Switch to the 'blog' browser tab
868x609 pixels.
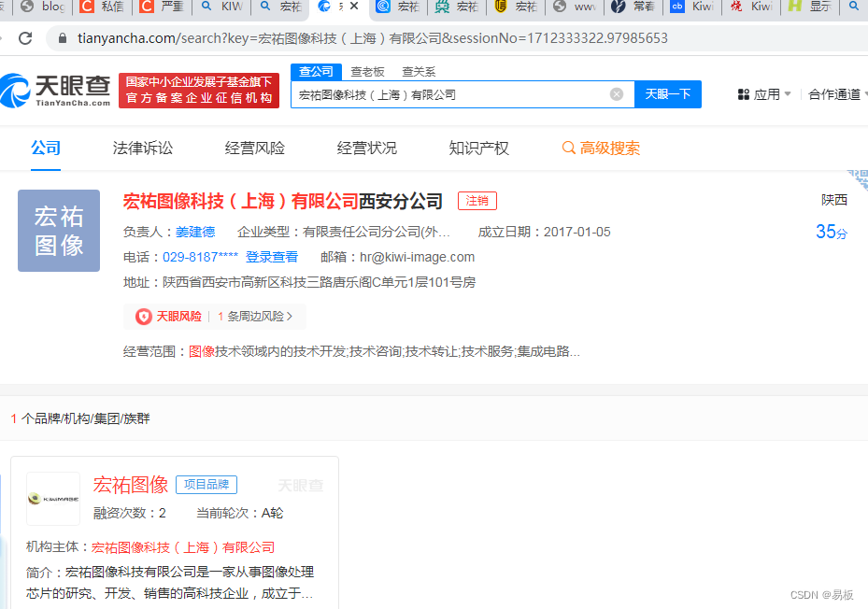coord(43,7)
